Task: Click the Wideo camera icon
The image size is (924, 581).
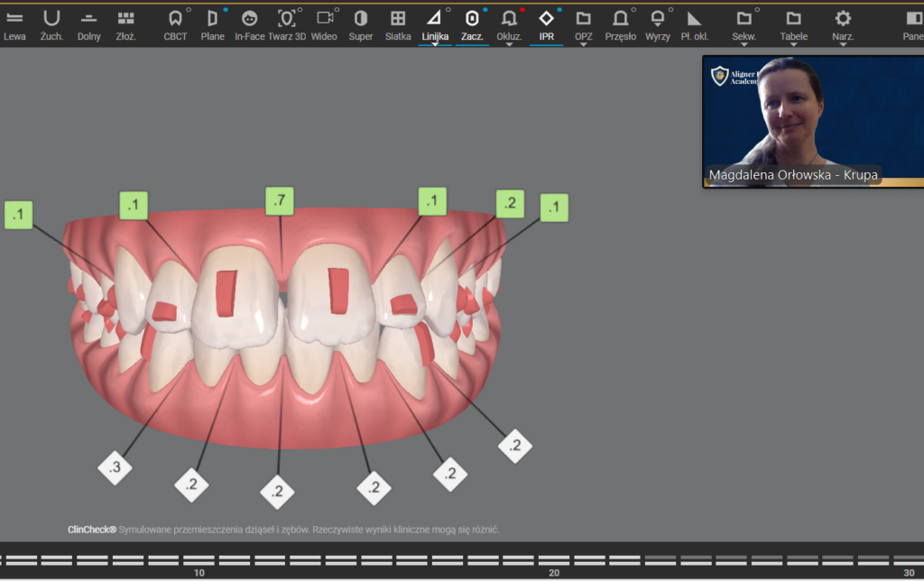Action: coord(324,23)
